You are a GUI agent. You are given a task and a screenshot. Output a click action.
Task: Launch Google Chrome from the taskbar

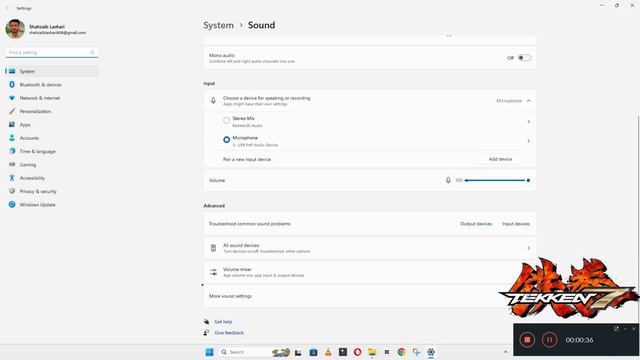pyautogui.click(x=402, y=352)
